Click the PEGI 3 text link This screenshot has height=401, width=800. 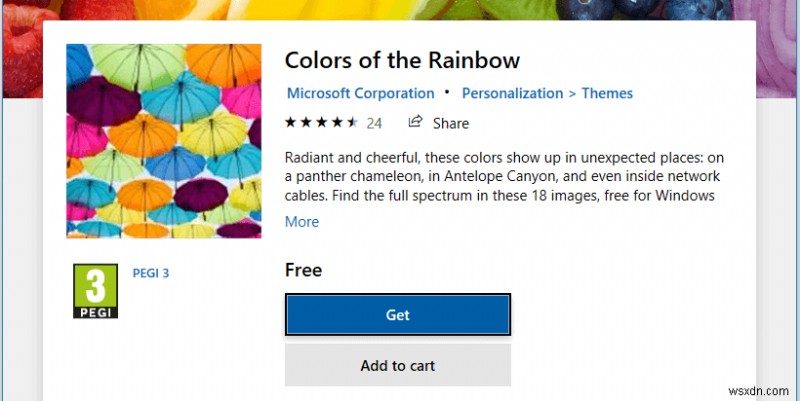[151, 272]
